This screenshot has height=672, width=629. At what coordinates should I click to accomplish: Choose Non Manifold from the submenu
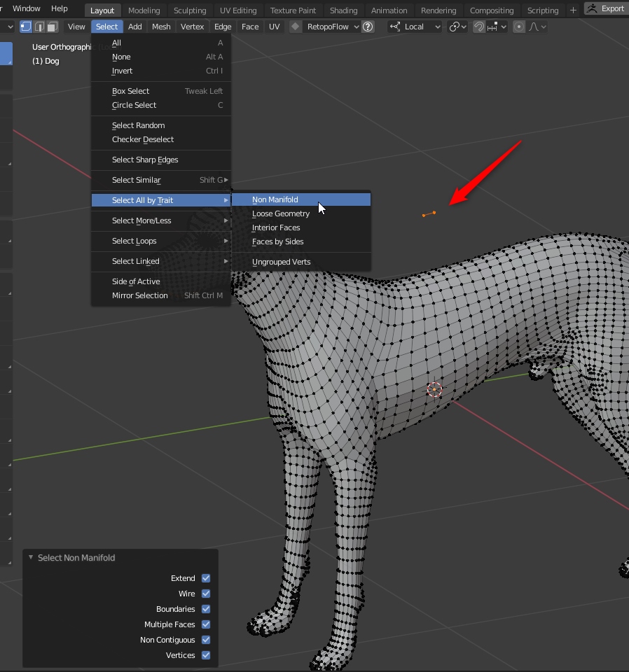point(301,199)
